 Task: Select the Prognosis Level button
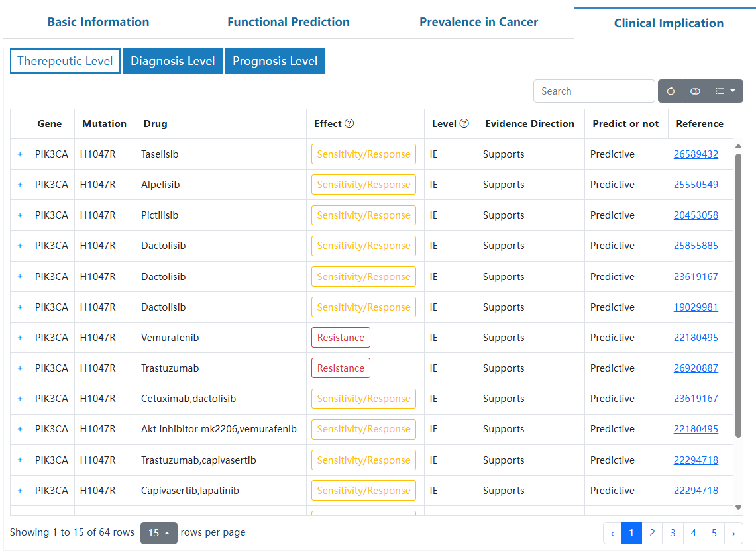(x=275, y=61)
